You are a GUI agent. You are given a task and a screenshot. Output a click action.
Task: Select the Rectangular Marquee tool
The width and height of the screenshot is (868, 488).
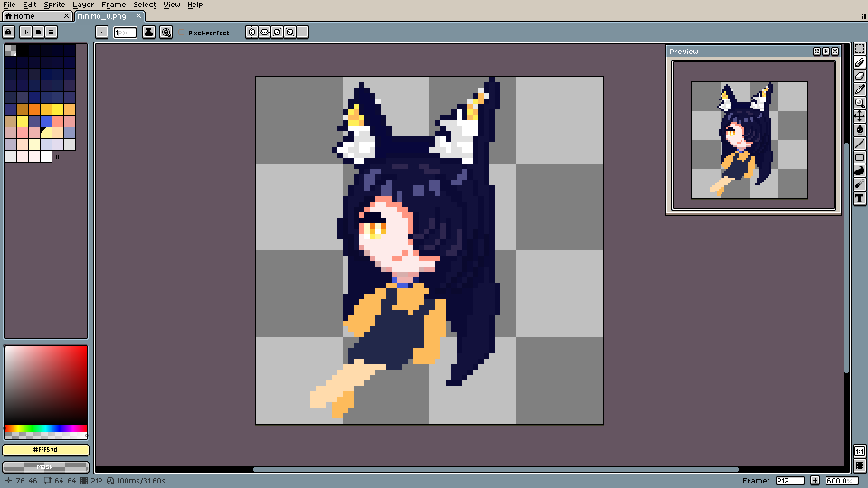tap(859, 49)
